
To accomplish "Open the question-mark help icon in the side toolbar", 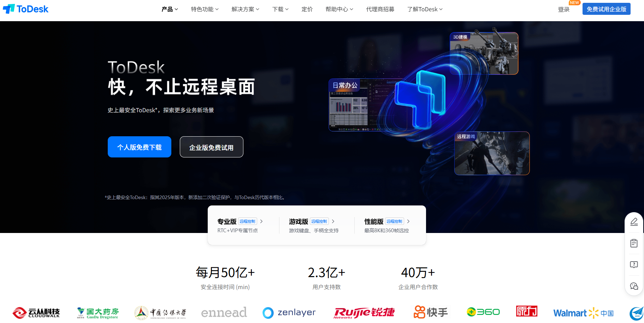I will [x=634, y=264].
